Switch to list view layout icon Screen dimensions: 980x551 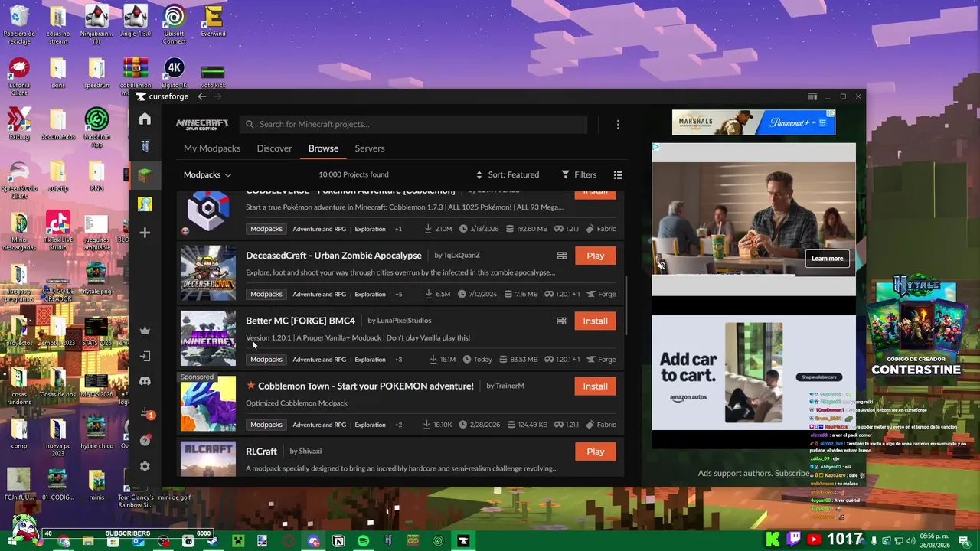point(618,174)
